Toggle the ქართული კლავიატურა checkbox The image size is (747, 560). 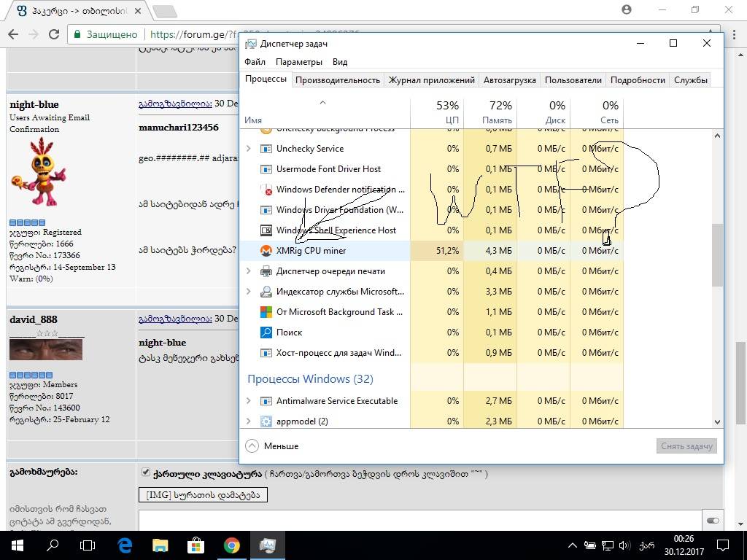coord(146,472)
